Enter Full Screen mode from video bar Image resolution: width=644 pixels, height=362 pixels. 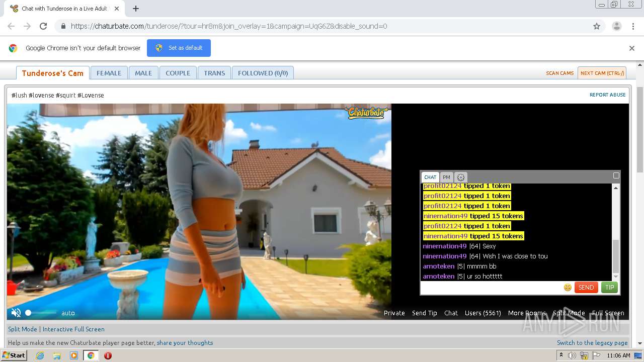coord(608,313)
